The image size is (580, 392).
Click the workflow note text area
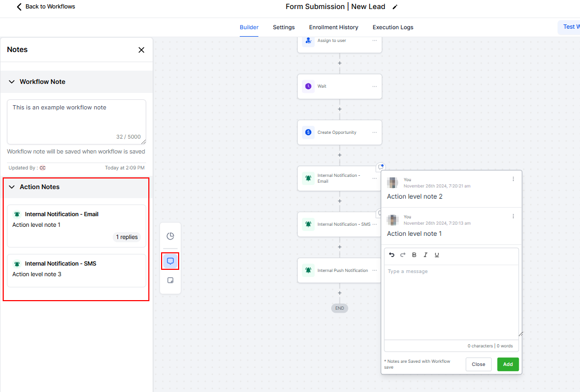(77, 122)
